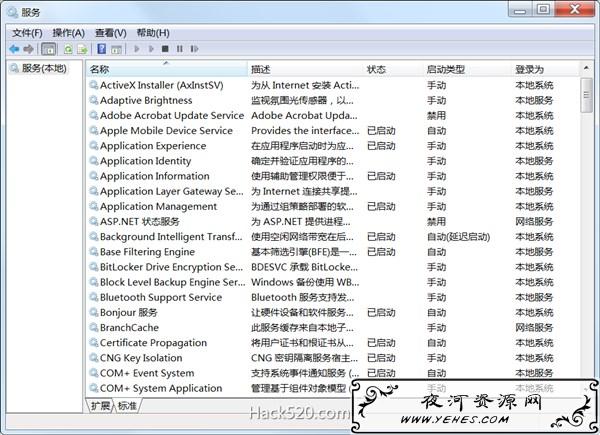Open the 操作(A) menu
600x435 pixels.
pyautogui.click(x=68, y=33)
